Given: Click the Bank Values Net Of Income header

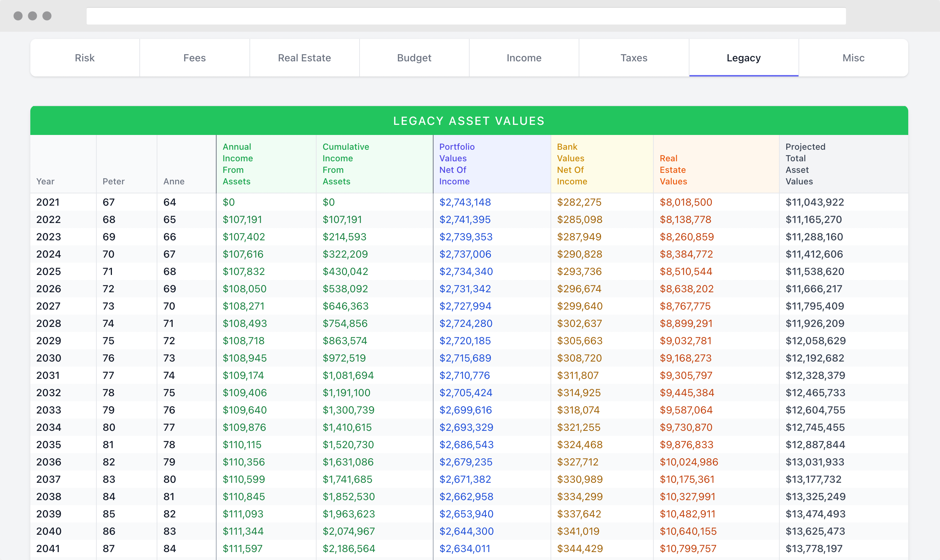Looking at the screenshot, I should [x=571, y=164].
